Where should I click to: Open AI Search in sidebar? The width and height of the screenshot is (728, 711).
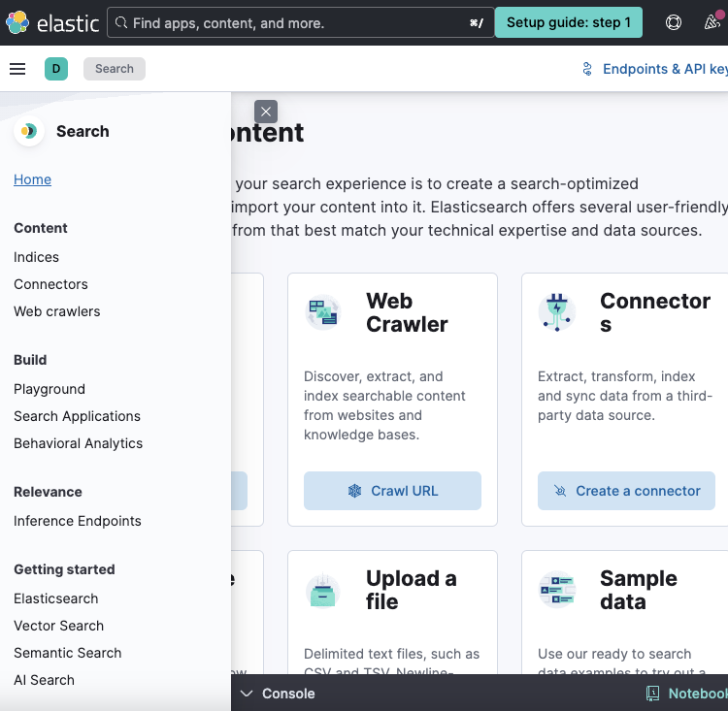[x=44, y=680]
